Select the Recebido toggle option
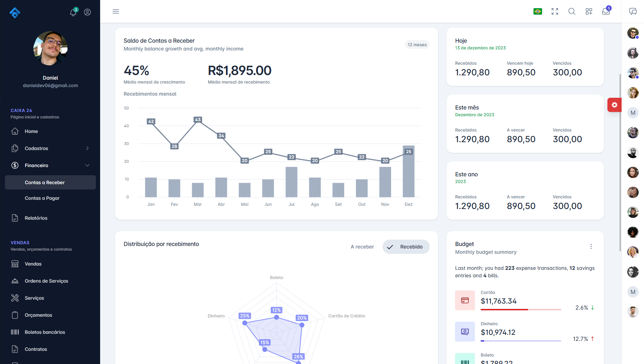This screenshot has width=644, height=364. (406, 247)
